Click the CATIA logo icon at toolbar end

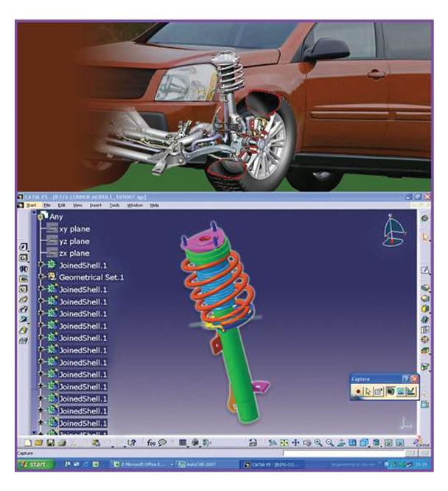point(421,442)
